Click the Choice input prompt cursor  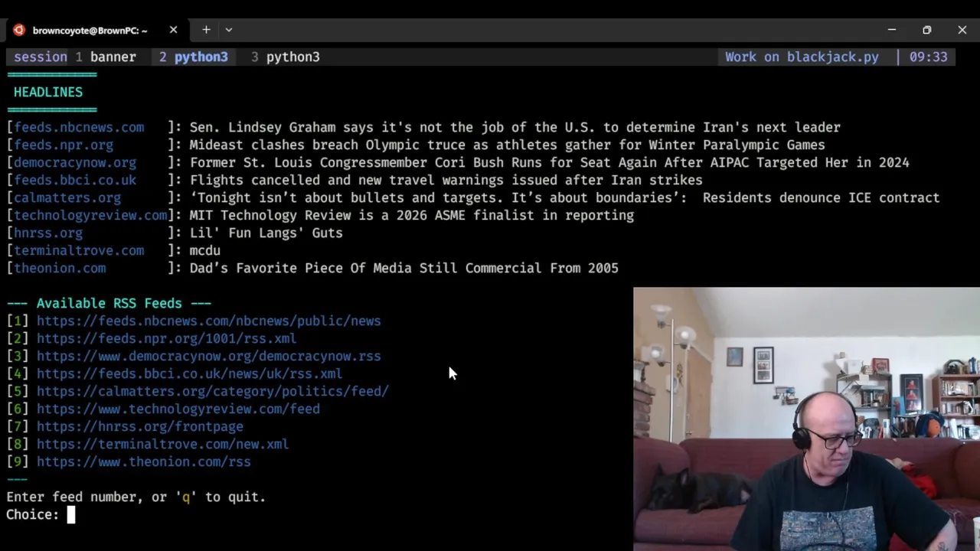point(70,514)
